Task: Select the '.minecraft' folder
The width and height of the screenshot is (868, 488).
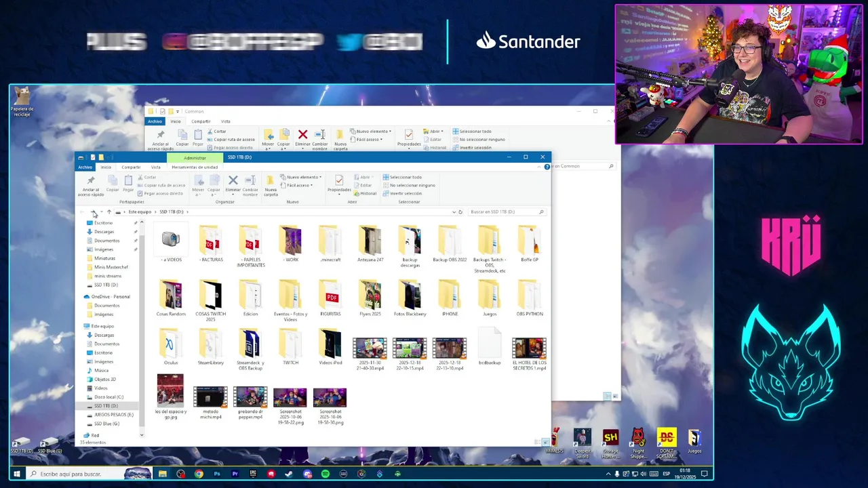Action: (330, 244)
